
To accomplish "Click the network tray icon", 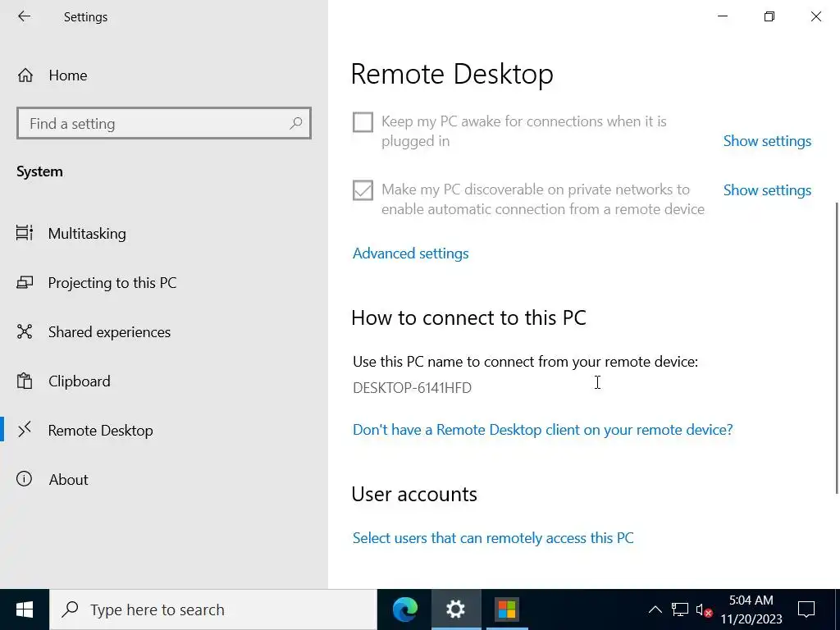I will point(680,609).
